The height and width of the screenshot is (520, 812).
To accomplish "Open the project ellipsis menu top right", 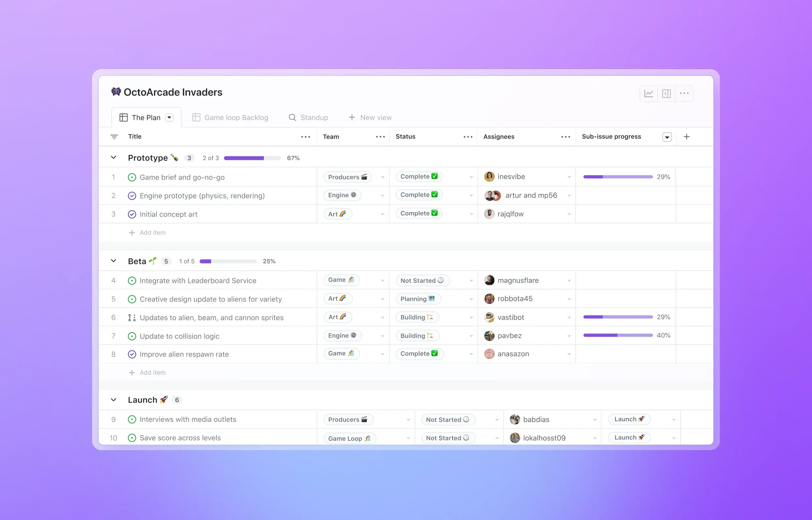I will pos(684,94).
